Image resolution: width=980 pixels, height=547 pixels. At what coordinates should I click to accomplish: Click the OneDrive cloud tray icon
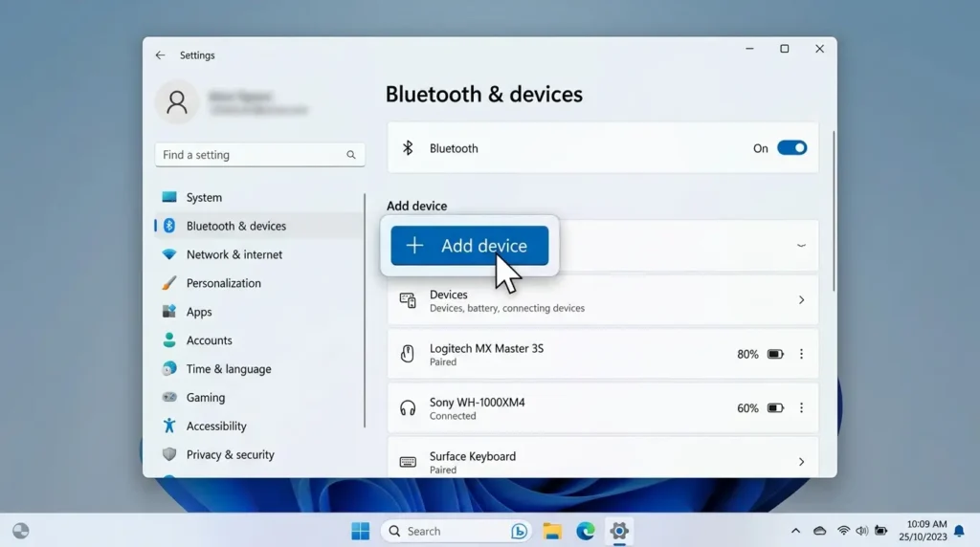pos(819,531)
